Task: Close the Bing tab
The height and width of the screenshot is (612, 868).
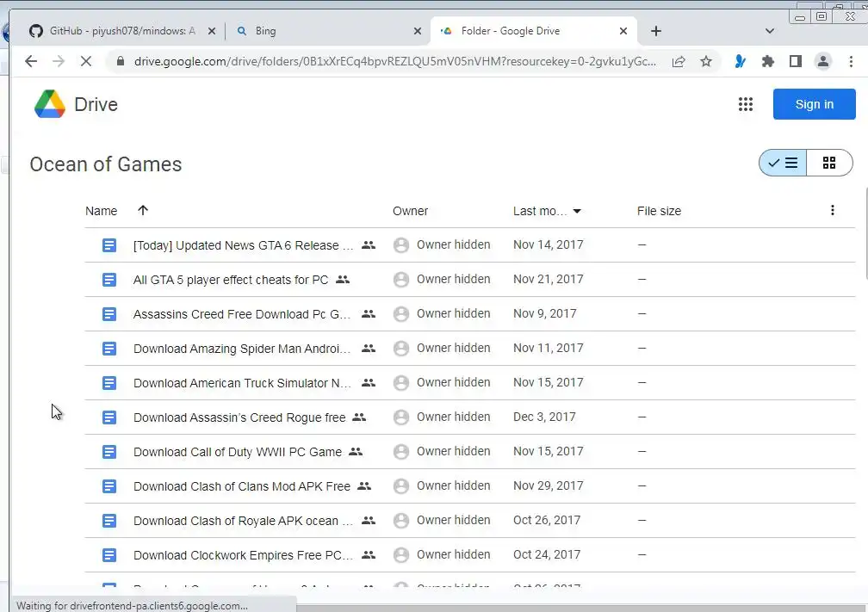Action: pos(418,31)
